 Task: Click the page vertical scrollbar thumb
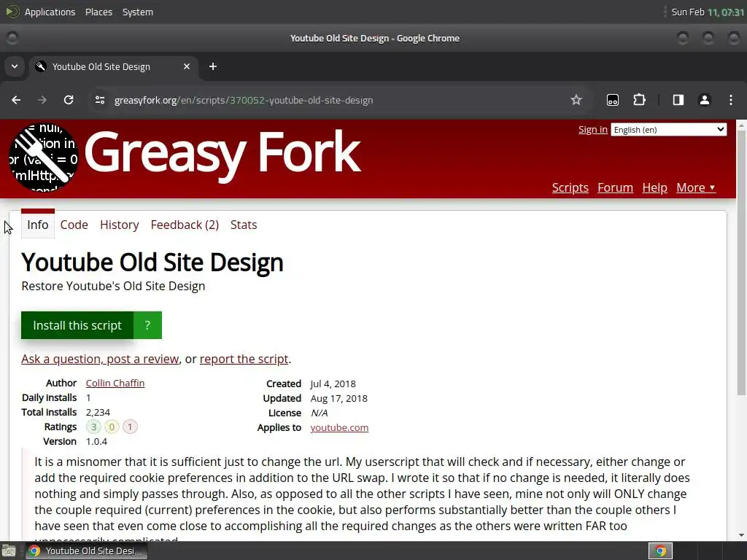click(x=741, y=263)
